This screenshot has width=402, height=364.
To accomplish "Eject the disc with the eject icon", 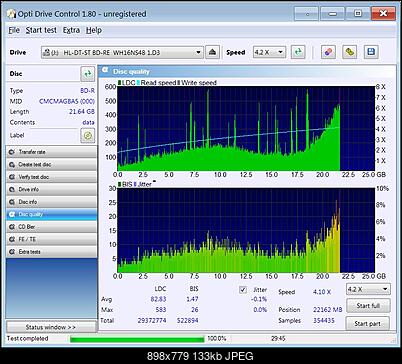I will point(212,52).
